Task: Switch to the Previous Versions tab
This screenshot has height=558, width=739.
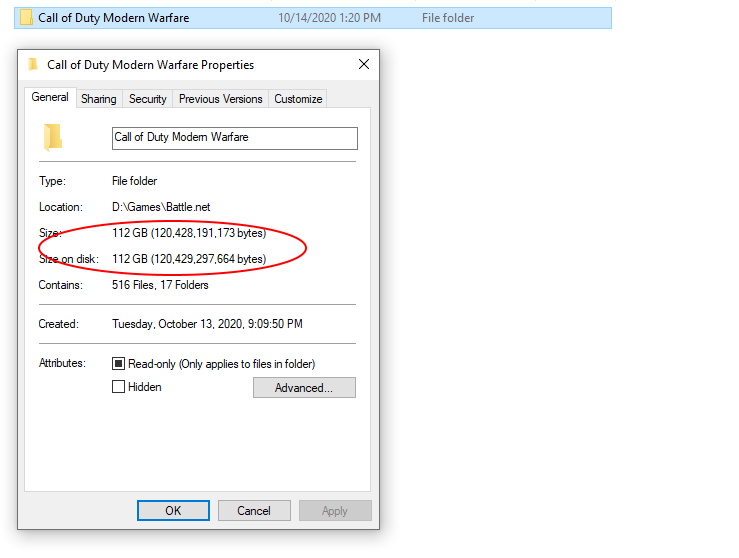Action: click(x=221, y=99)
